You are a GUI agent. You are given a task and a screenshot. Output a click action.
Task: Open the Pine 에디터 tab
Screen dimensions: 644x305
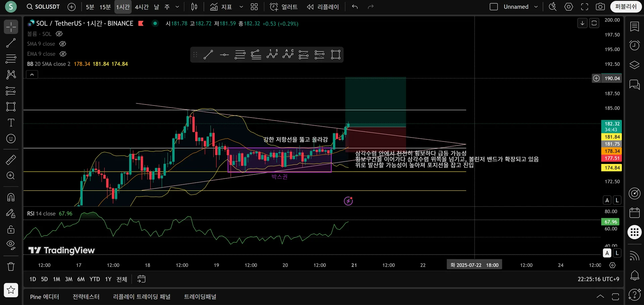tap(45, 297)
